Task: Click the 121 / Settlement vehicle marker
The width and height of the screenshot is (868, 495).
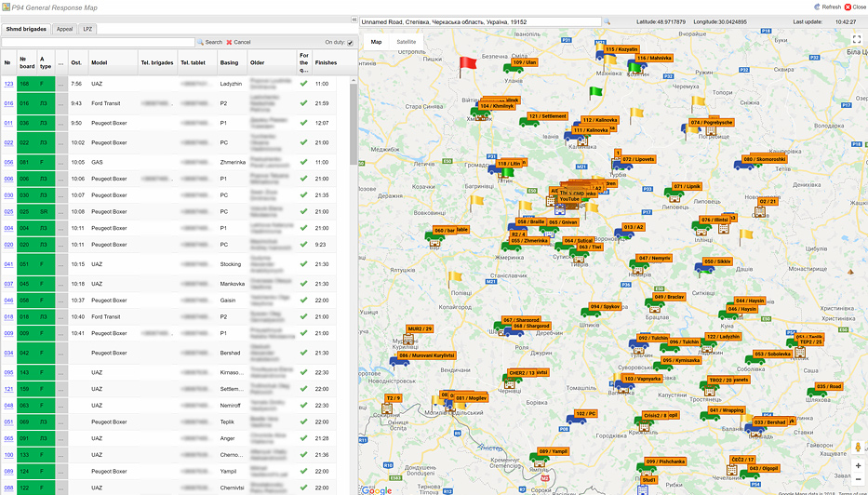Action: tap(528, 121)
